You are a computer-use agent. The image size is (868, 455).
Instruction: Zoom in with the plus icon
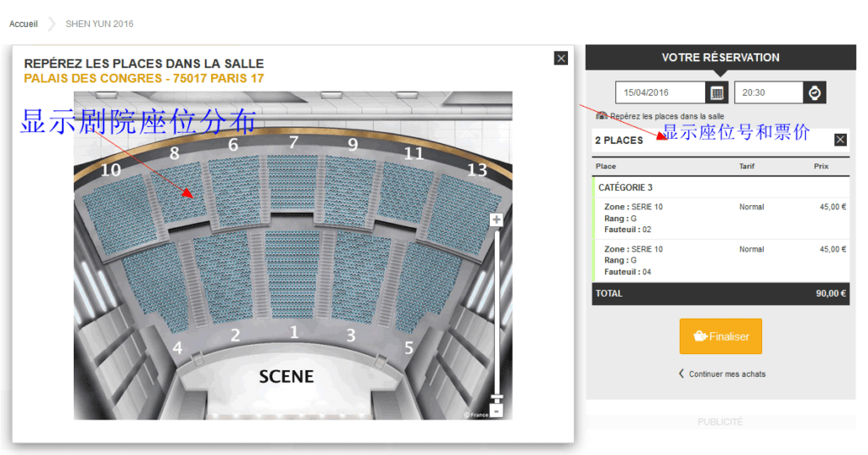[x=497, y=220]
